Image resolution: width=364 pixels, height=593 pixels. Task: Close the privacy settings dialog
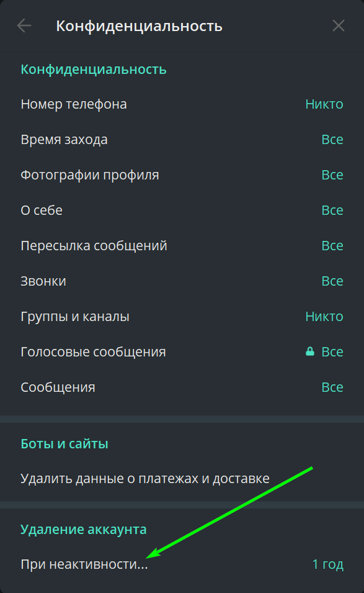[x=339, y=25]
